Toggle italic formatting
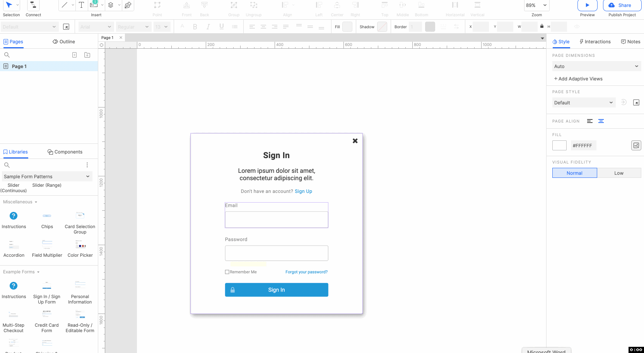Image resolution: width=644 pixels, height=353 pixels. (208, 27)
